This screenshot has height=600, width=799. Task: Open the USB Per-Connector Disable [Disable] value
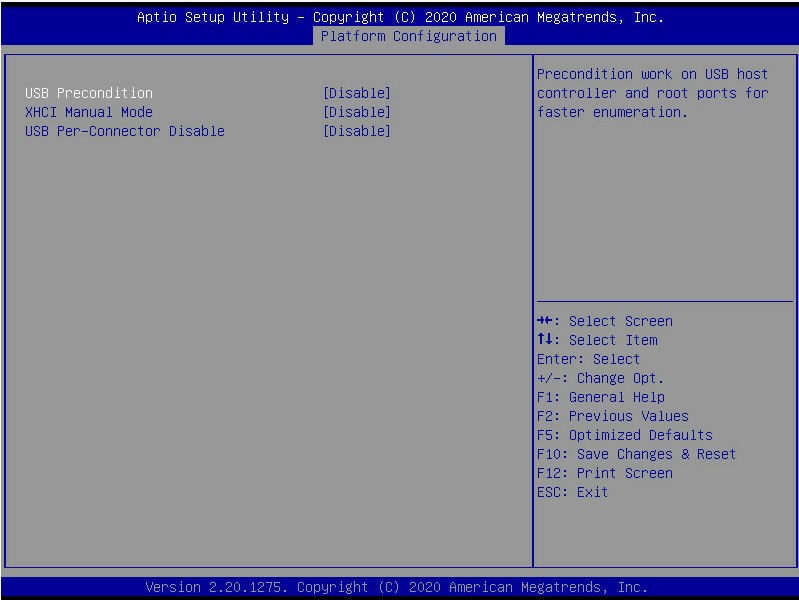[357, 131]
